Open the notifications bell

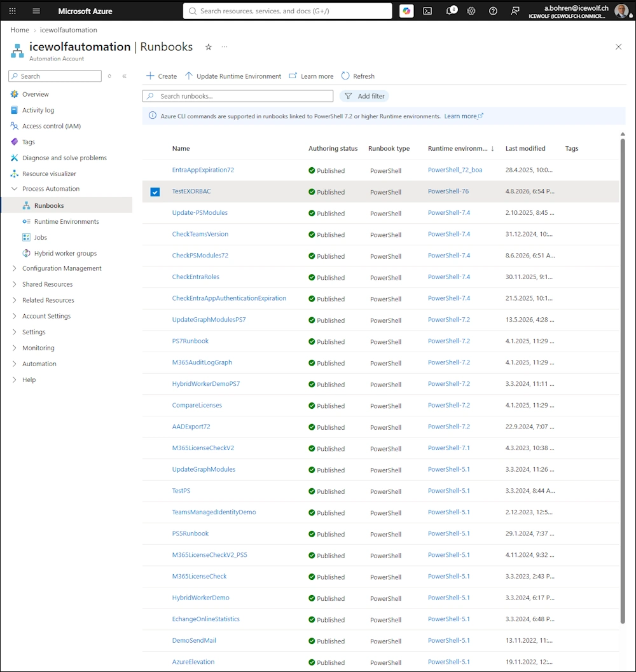click(x=450, y=11)
